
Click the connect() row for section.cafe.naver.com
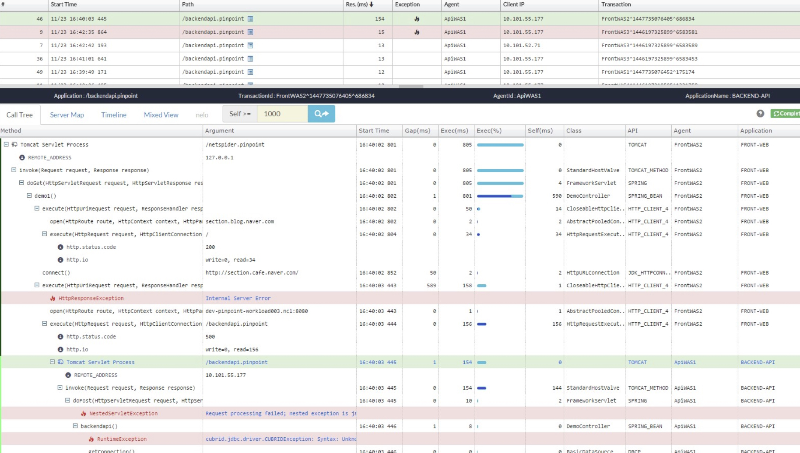pos(400,272)
